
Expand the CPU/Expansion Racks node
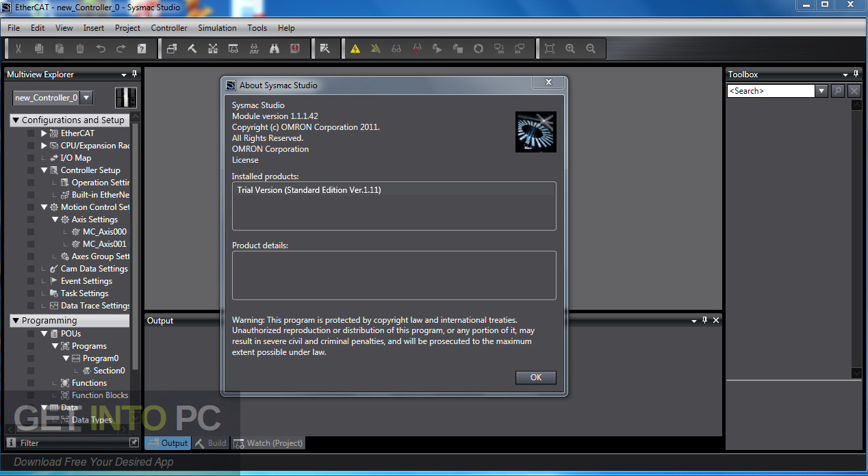point(44,146)
